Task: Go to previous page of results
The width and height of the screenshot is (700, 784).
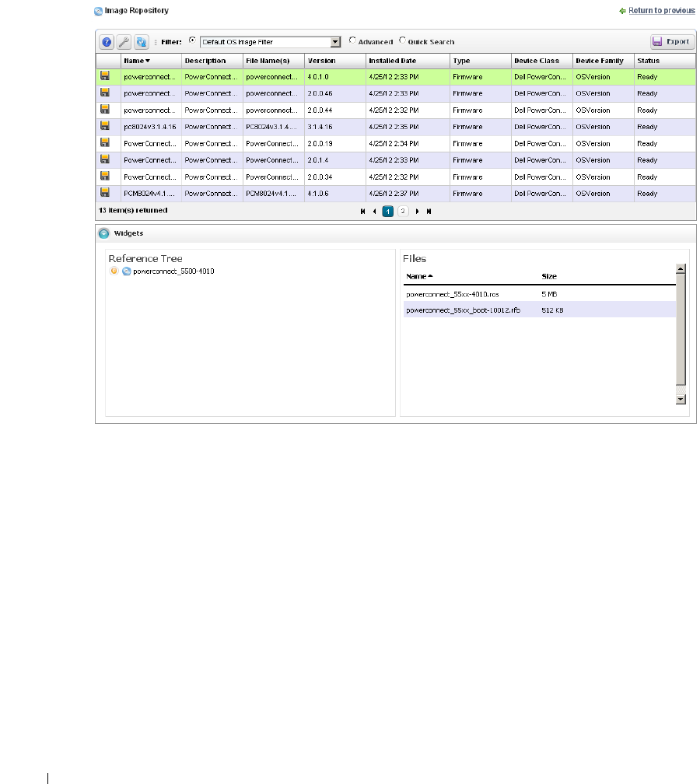Action: tap(375, 212)
